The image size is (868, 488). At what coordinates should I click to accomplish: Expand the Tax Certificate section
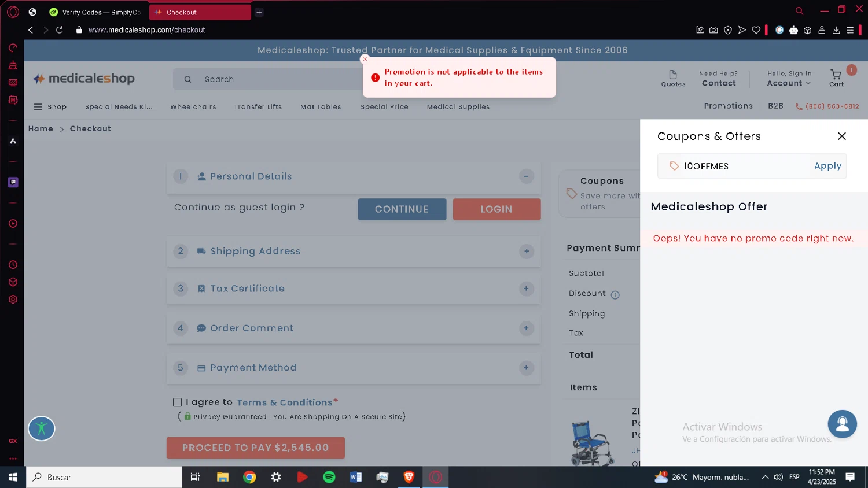click(526, 289)
